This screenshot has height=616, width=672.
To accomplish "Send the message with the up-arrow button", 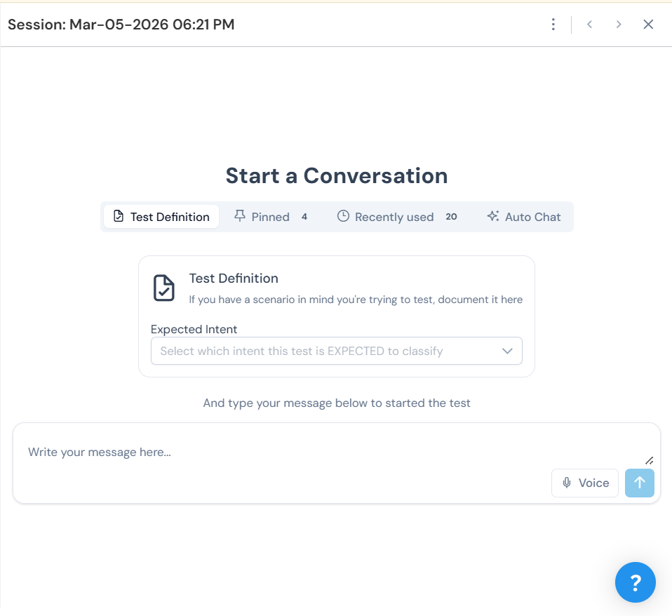I will 639,483.
